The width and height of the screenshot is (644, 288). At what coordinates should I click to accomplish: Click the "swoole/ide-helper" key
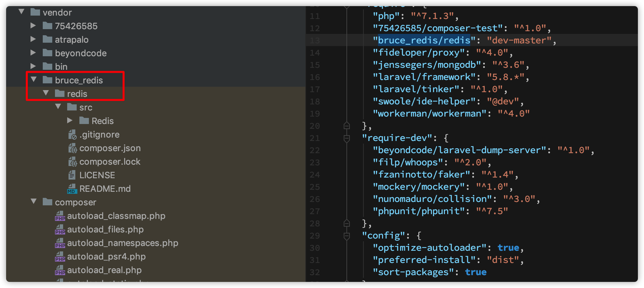(424, 101)
